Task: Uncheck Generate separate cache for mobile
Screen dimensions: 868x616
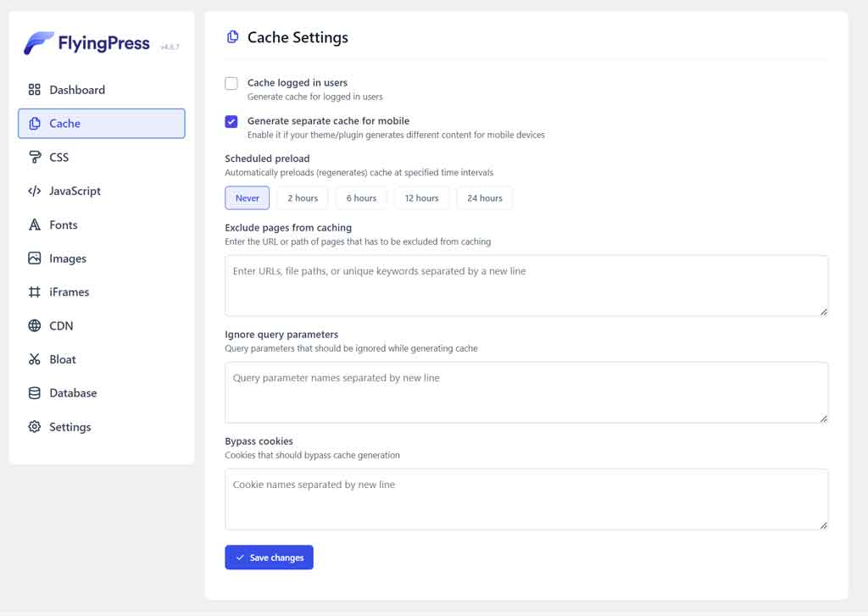Action: 231,121
